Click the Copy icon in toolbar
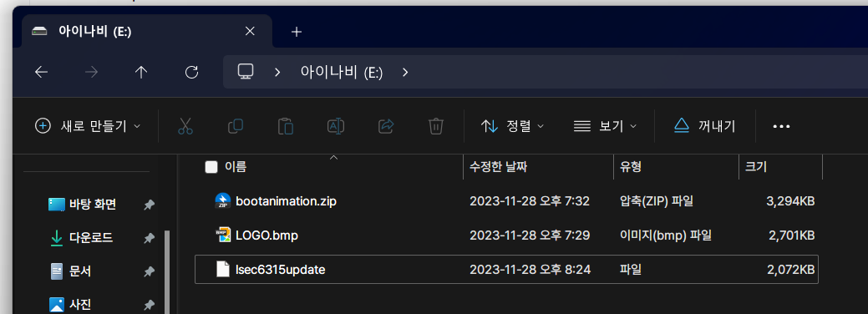 (236, 126)
